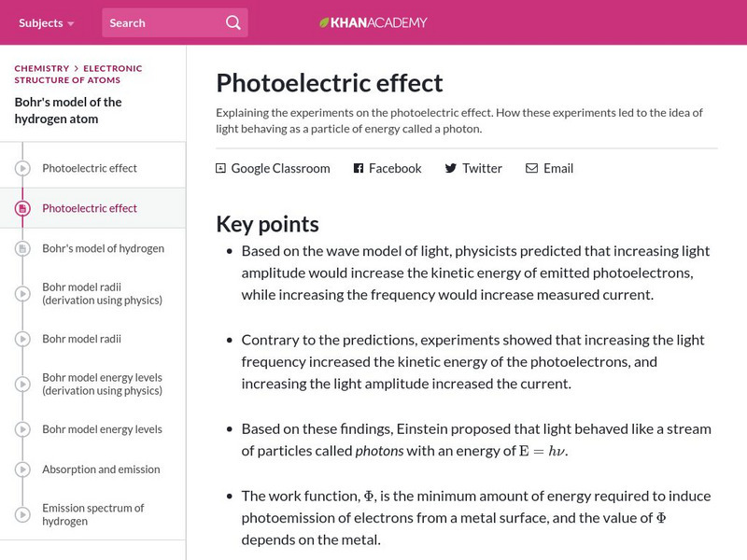Click the Facebook share icon

point(358,169)
